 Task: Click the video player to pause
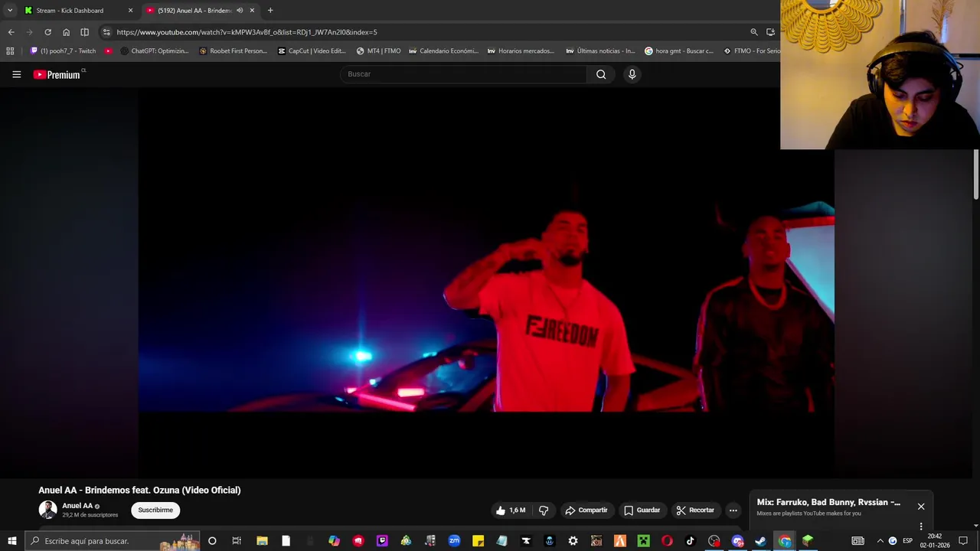tap(486, 282)
